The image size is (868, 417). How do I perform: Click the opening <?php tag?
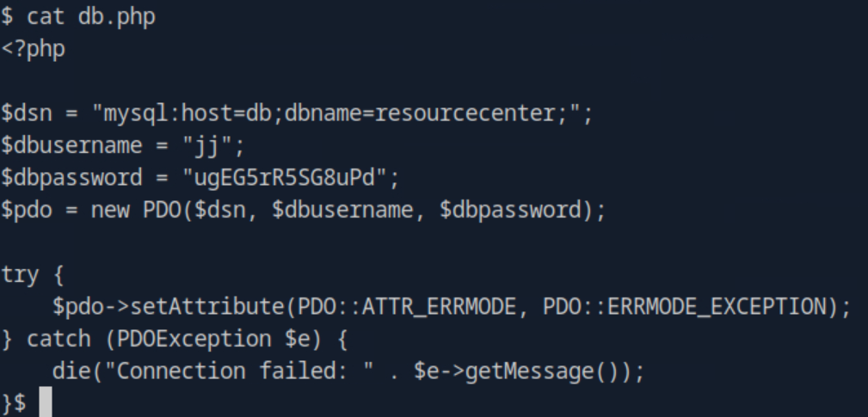point(34,49)
